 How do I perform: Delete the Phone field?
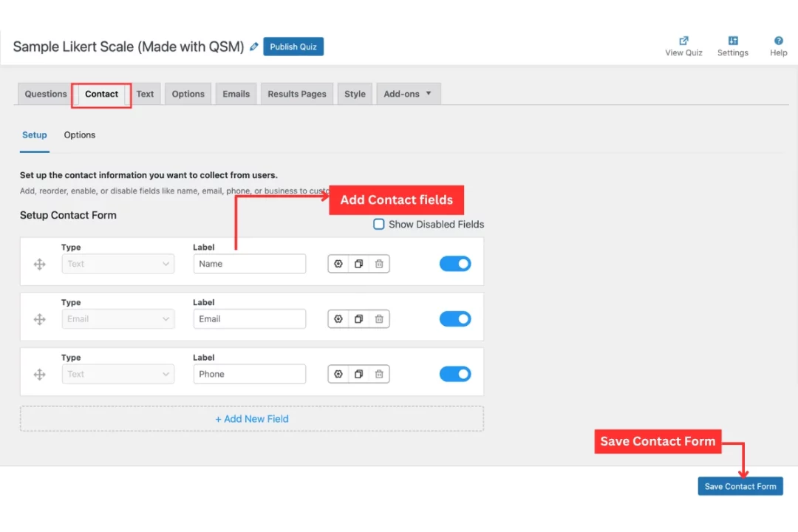point(379,374)
